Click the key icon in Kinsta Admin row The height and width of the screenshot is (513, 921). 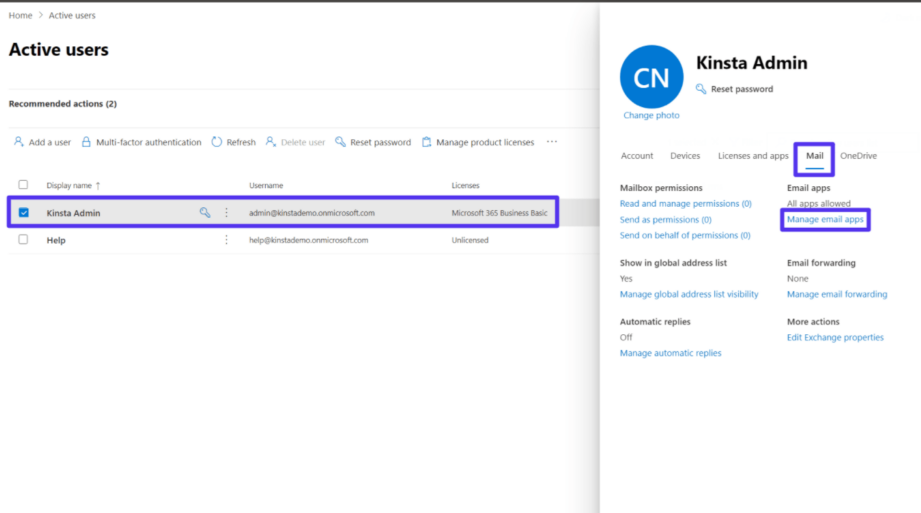pyautogui.click(x=204, y=213)
